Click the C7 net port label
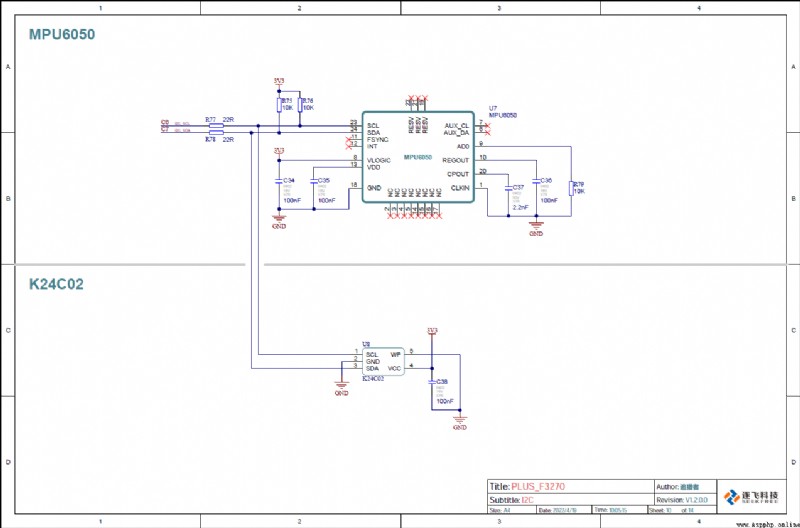Image resolution: width=800 pixels, height=528 pixels. point(164,130)
